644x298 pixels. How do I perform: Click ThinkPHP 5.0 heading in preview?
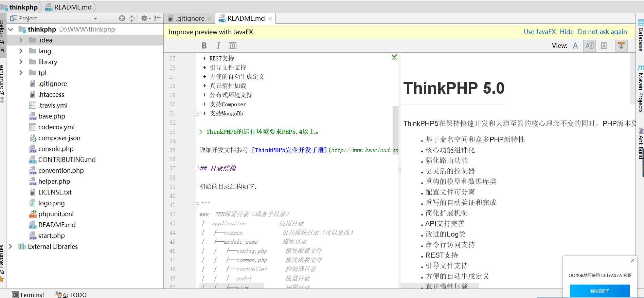pyautogui.click(x=454, y=88)
